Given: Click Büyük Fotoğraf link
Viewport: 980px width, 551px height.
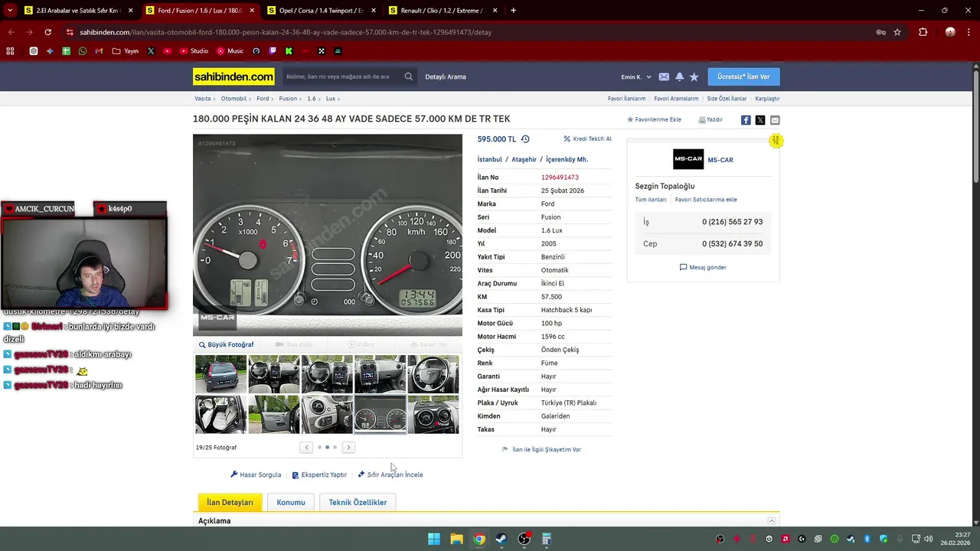Looking at the screenshot, I should click(x=226, y=345).
